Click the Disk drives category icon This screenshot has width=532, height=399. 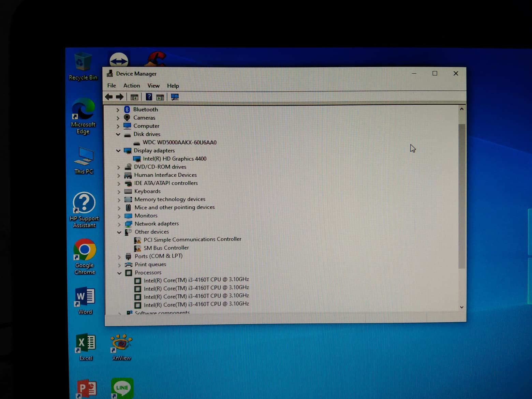(x=127, y=135)
